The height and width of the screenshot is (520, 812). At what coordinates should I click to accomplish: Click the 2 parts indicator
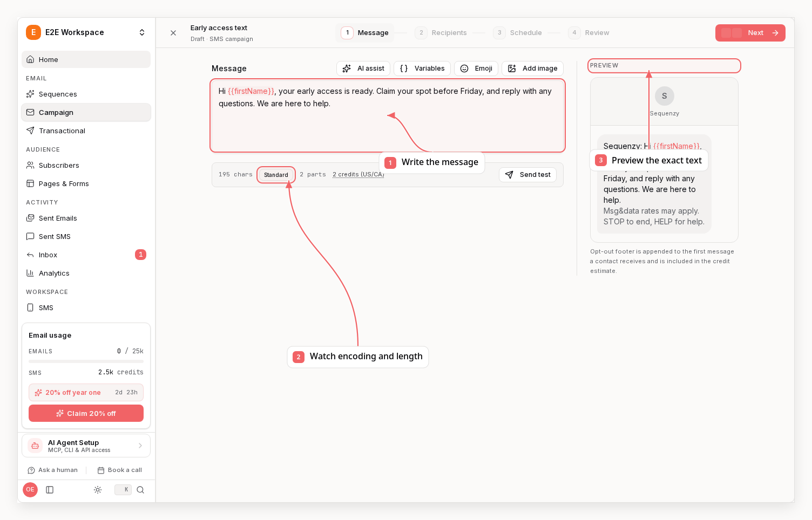313,174
